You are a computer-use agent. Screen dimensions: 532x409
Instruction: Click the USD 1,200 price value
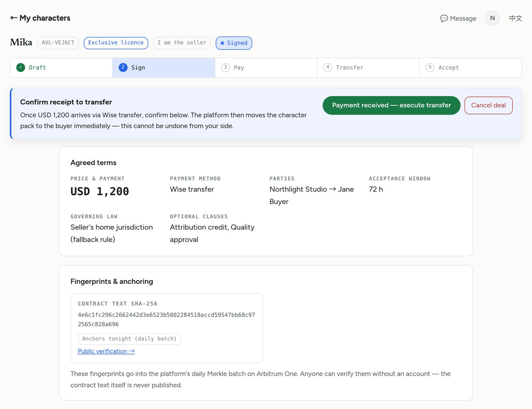[x=100, y=192]
